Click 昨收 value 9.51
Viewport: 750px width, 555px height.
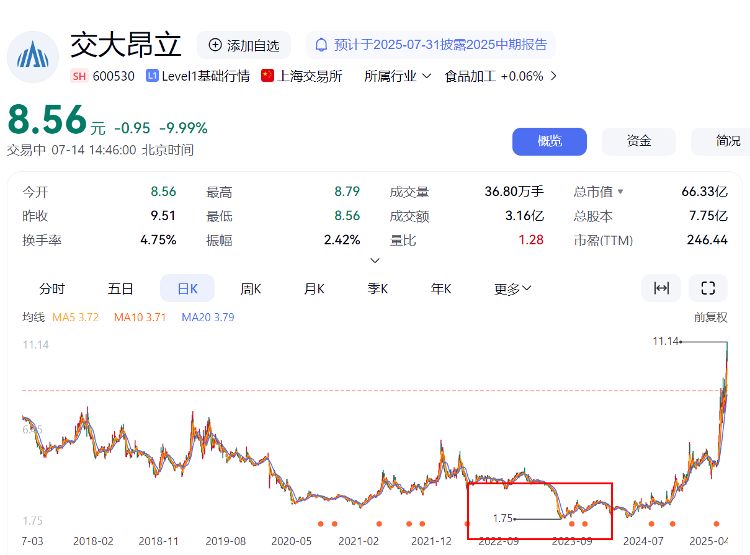(163, 215)
